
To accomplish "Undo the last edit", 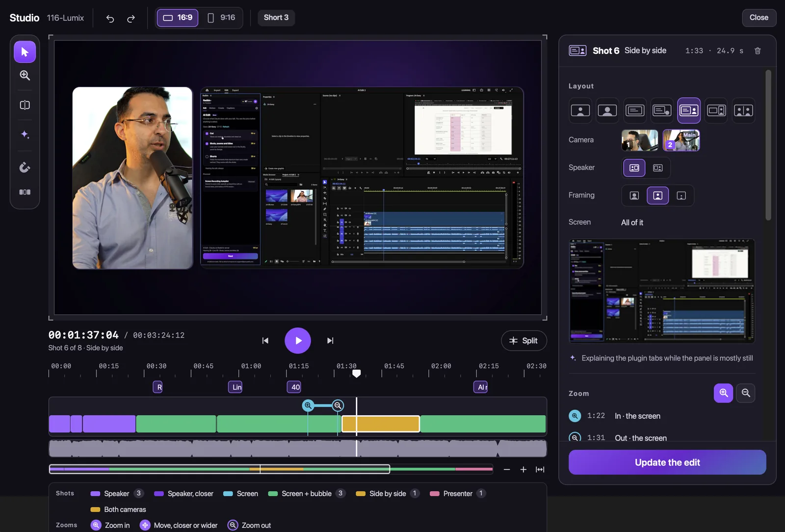I will [110, 18].
